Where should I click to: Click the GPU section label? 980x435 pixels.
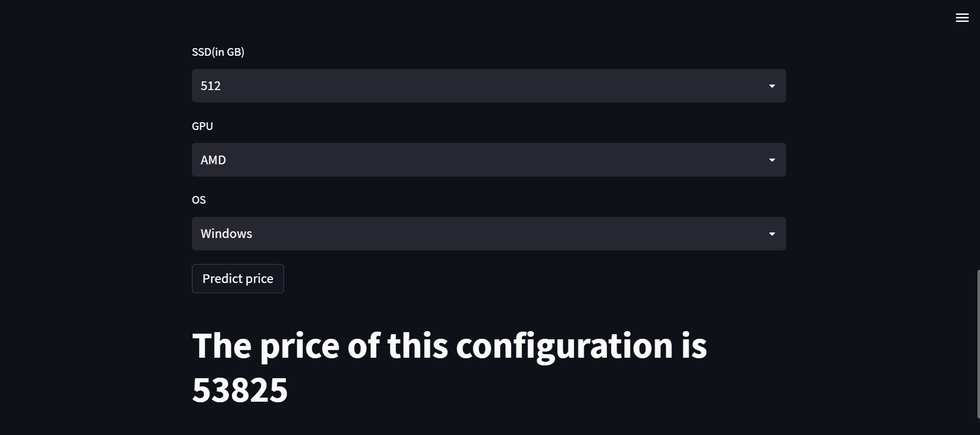[x=202, y=126]
